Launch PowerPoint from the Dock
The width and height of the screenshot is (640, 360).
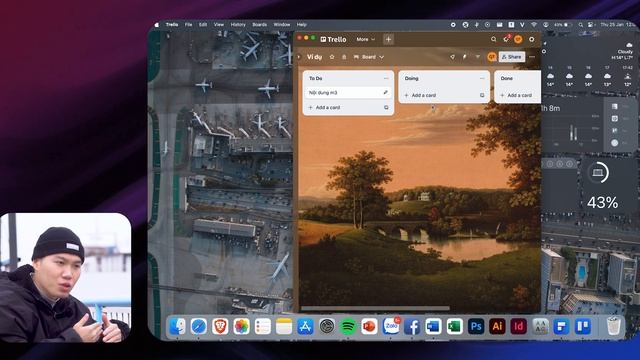tap(369, 327)
